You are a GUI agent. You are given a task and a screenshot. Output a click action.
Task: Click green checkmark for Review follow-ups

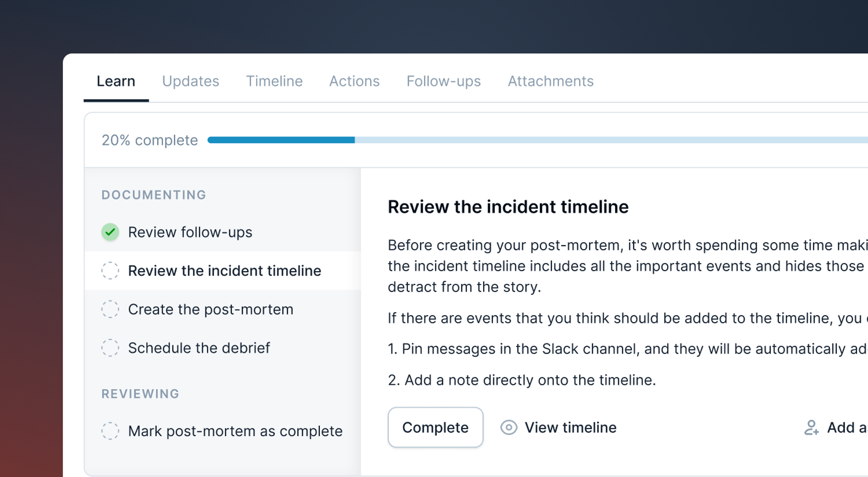(110, 232)
